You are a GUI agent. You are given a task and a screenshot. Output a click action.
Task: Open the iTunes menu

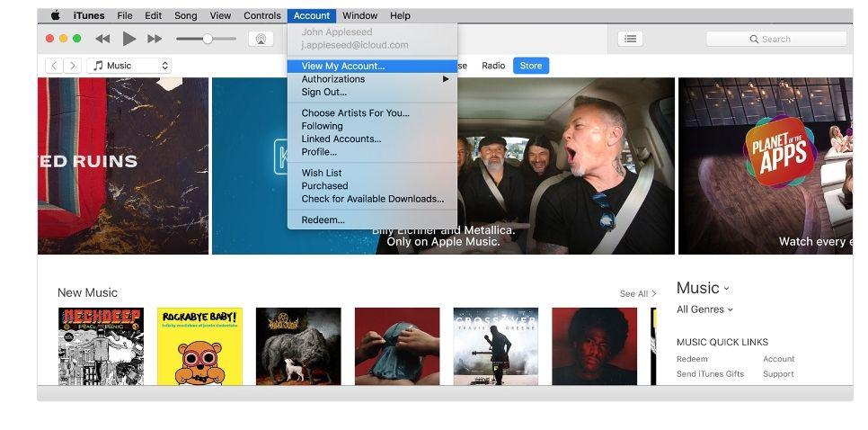tap(89, 15)
